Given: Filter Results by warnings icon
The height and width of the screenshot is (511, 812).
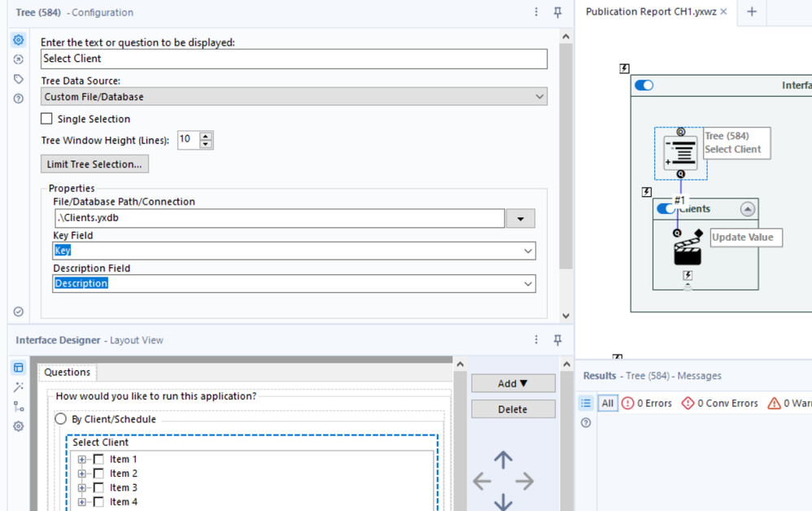Looking at the screenshot, I should tap(774, 403).
